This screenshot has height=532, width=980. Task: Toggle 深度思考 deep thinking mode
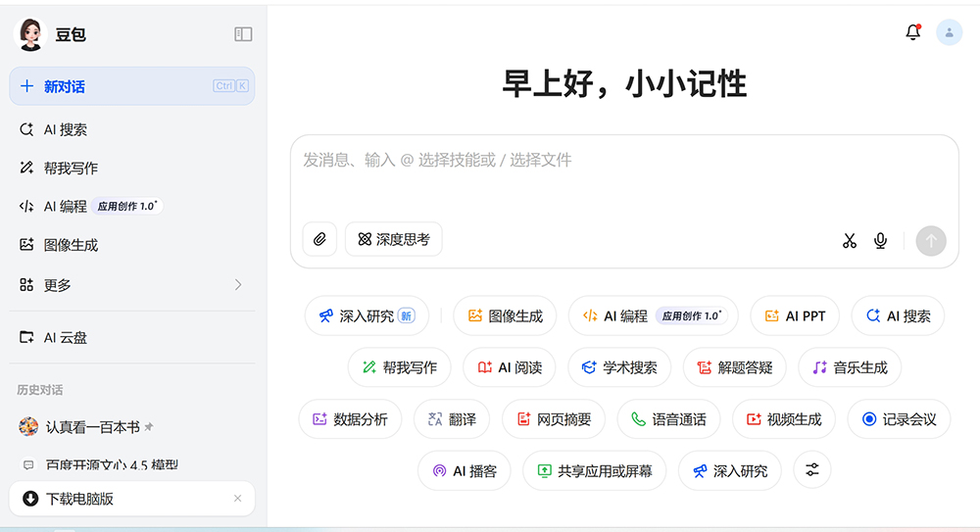[x=394, y=239]
